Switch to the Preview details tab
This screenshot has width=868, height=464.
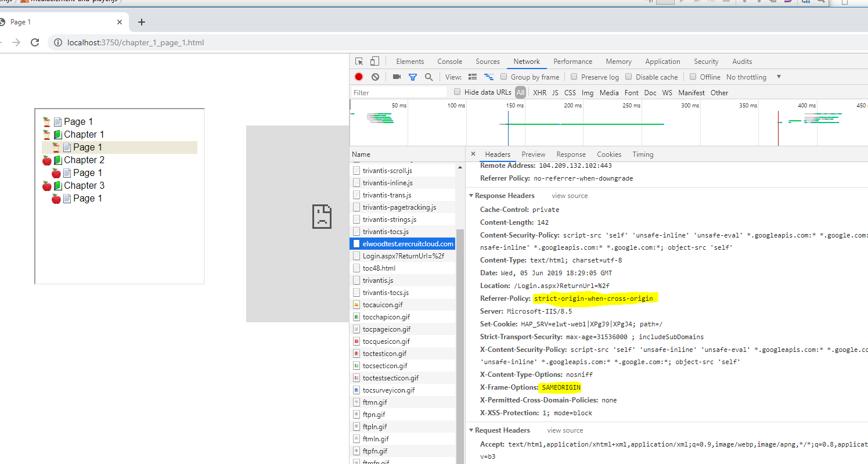tap(533, 154)
